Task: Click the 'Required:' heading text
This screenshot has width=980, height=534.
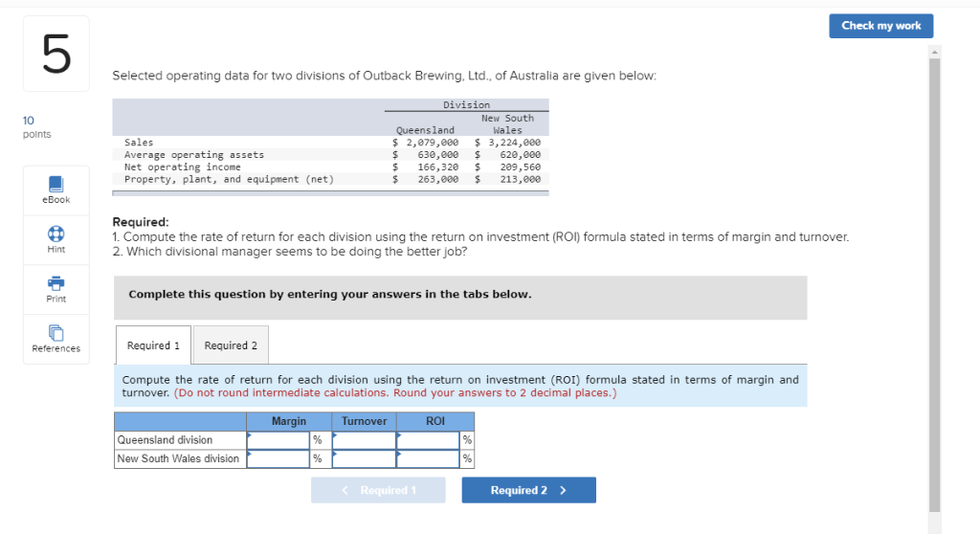Action: pyautogui.click(x=141, y=222)
